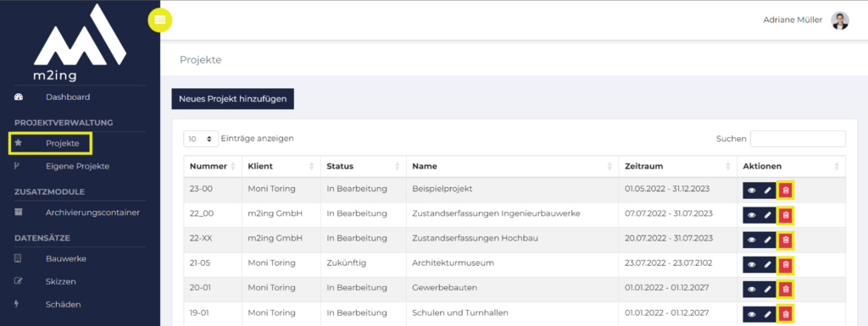The image size is (868, 326).
Task: Edit Schulen und Turnhallen project
Action: click(767, 314)
